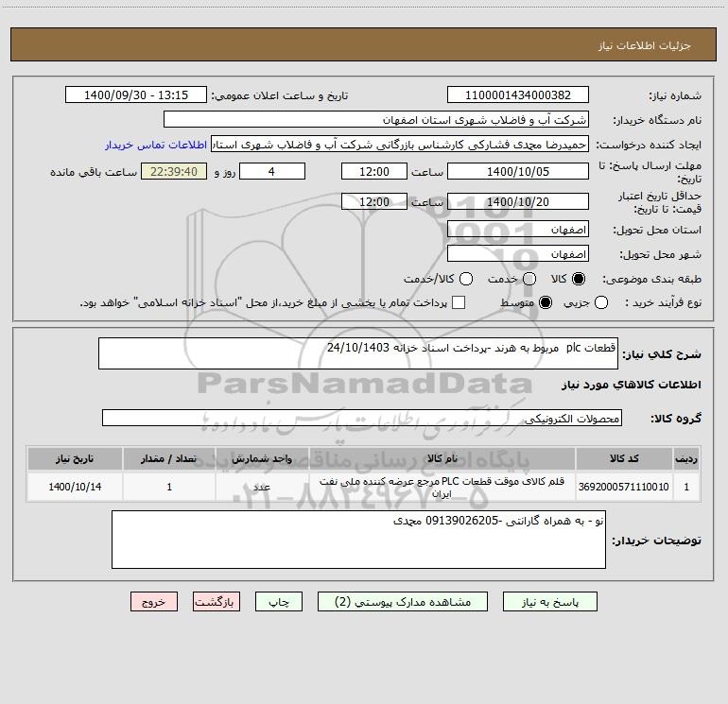Viewport: 728px width, 704px height.
Task: Choose جزیی purchase process option
Action: (x=600, y=302)
